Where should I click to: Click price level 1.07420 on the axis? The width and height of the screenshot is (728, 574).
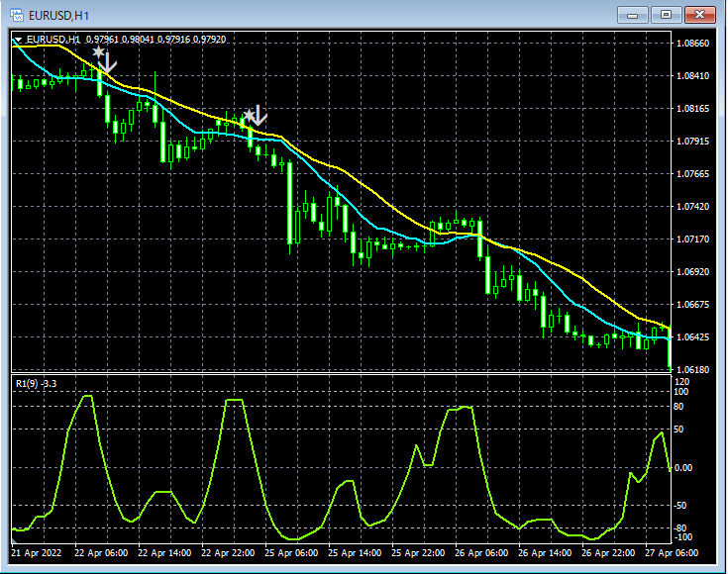coord(692,207)
